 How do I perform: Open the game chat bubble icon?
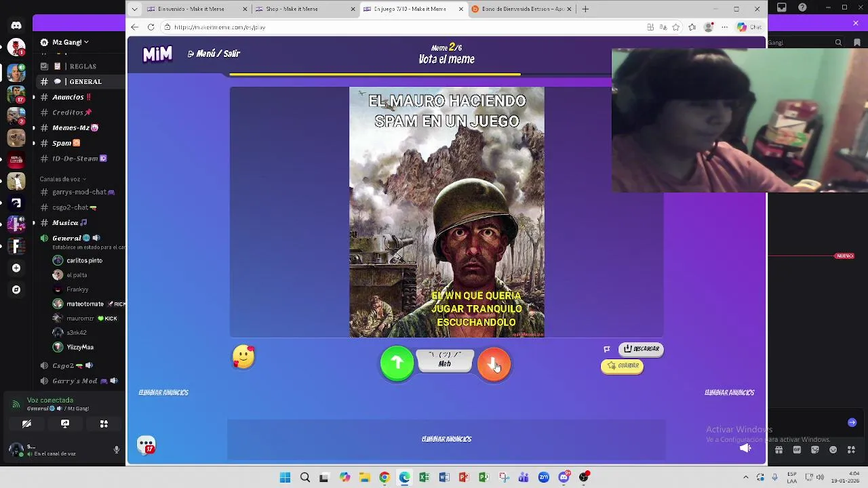[146, 445]
